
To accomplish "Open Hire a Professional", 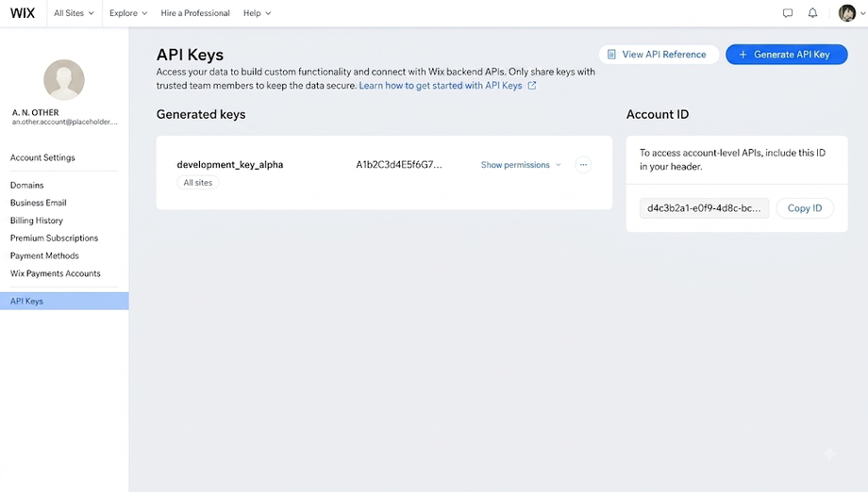I will pos(195,12).
